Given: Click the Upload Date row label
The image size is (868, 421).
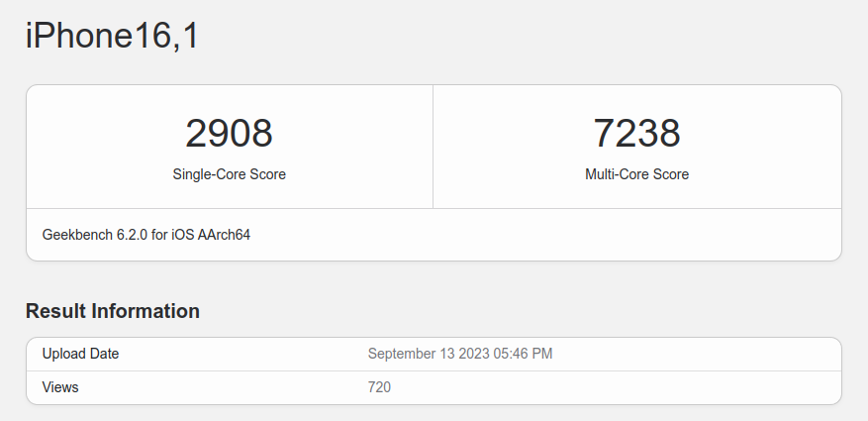Looking at the screenshot, I should tap(81, 354).
